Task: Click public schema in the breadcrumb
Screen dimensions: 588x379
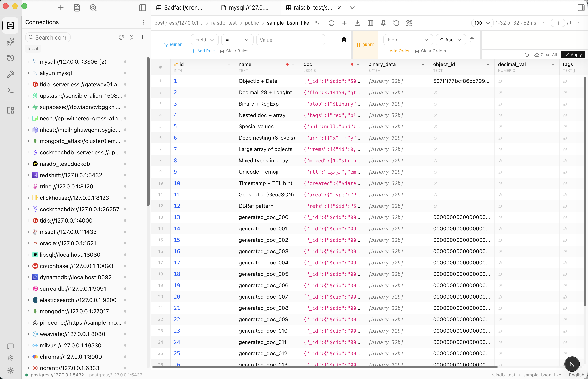Action: [x=252, y=23]
